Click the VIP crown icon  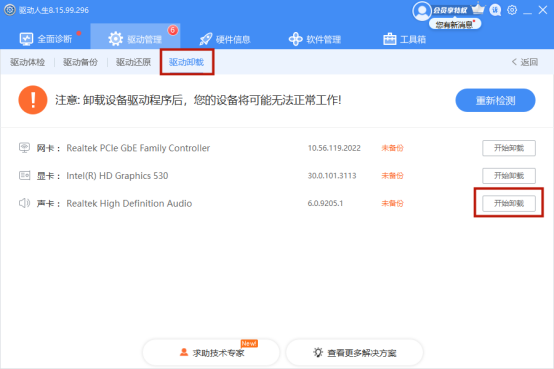(478, 8)
